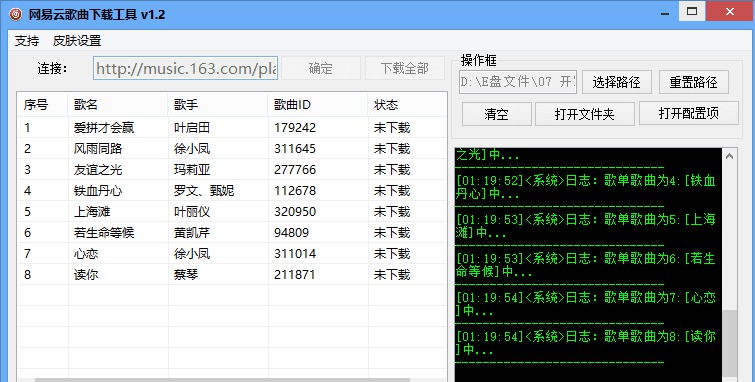Screen dimensions: 755x382
Task: Click song ID 311645
Action: (x=295, y=149)
